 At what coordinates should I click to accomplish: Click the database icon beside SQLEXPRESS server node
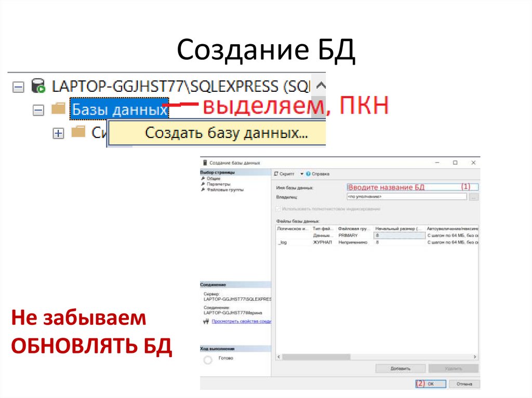coord(37,86)
